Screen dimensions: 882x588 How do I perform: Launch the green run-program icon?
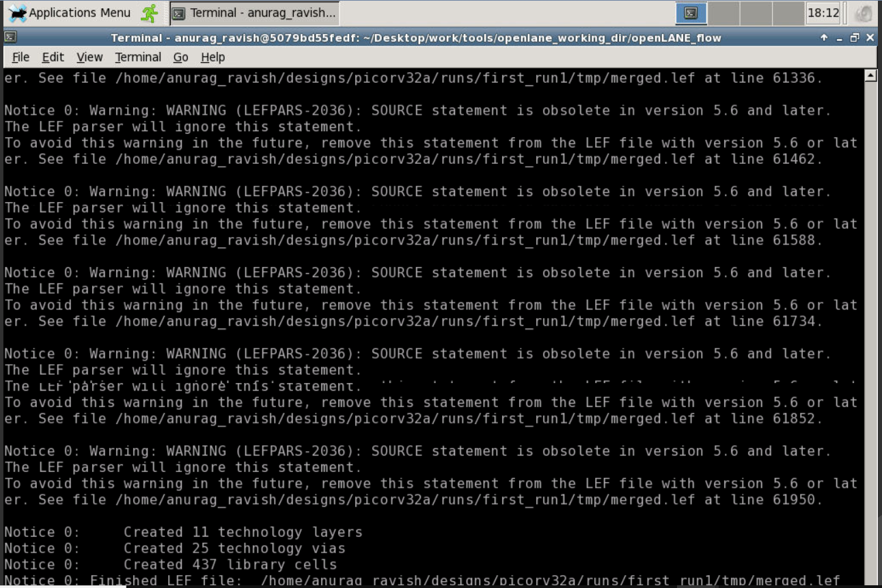pos(149,12)
